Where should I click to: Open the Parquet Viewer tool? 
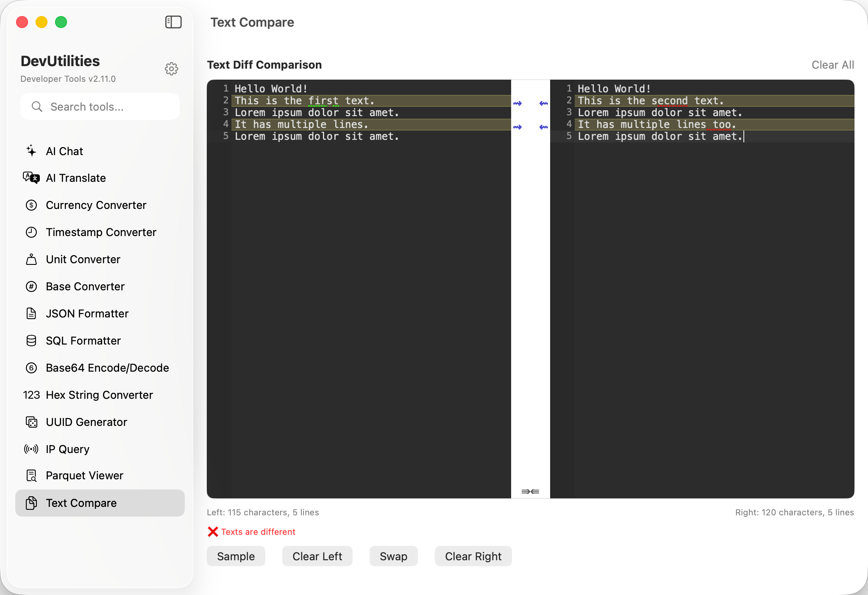pos(84,475)
